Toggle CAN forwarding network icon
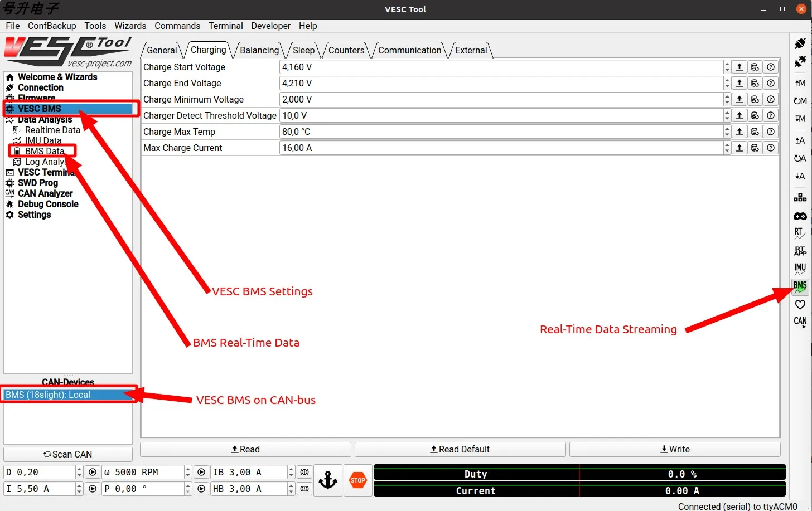This screenshot has height=511, width=812. pos(800,198)
